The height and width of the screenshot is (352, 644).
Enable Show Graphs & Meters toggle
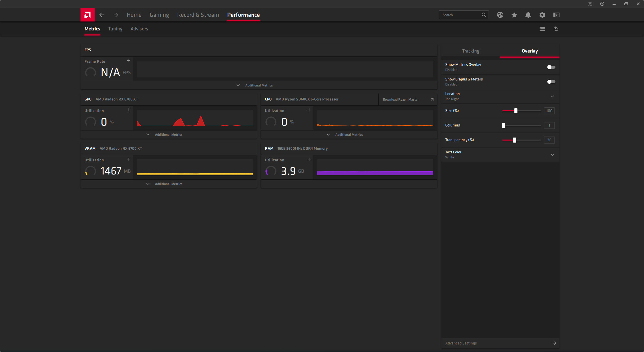coord(551,82)
